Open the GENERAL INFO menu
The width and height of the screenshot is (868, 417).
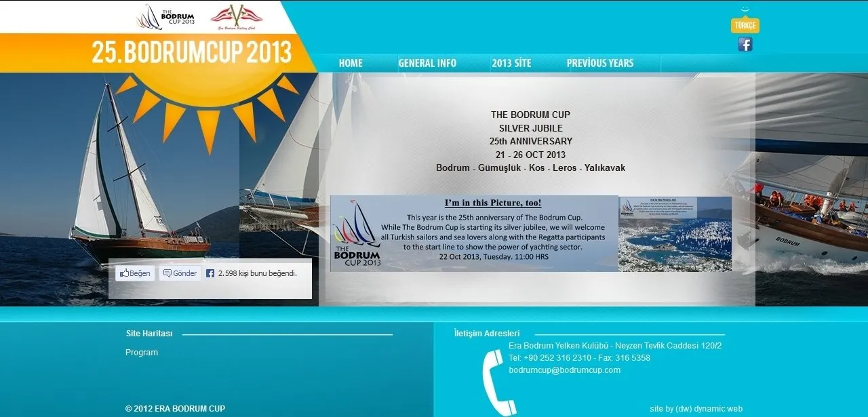[x=427, y=63]
